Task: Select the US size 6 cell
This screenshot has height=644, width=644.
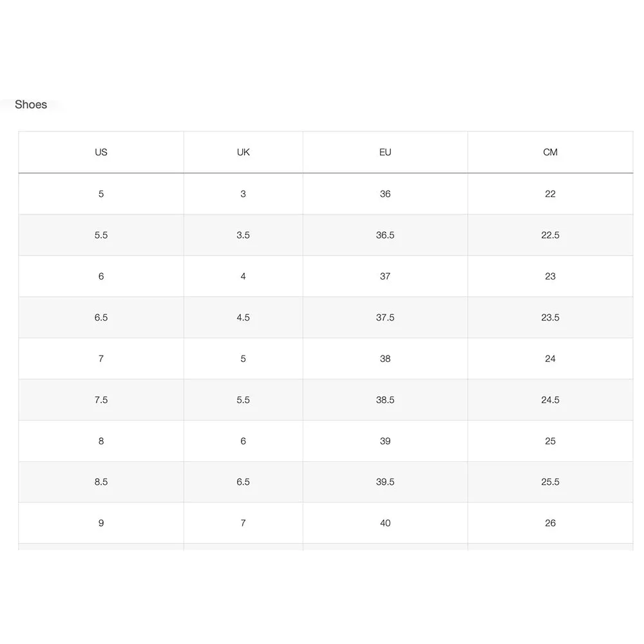Action: pyautogui.click(x=101, y=276)
